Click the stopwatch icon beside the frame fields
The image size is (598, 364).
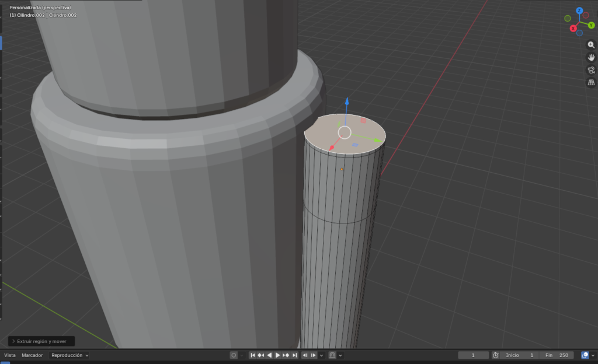point(495,355)
